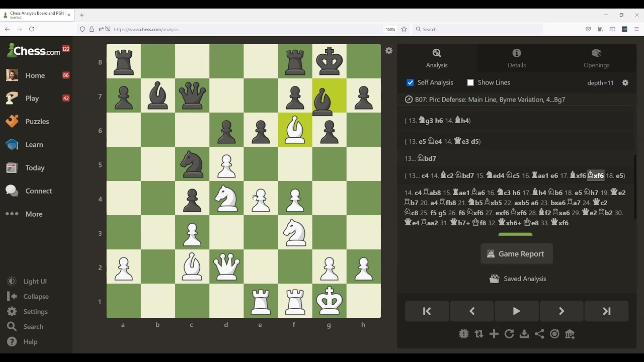Viewport: 644px width, 362px height.
Task: Click the Pirc Defense opening name
Action: 490,100
